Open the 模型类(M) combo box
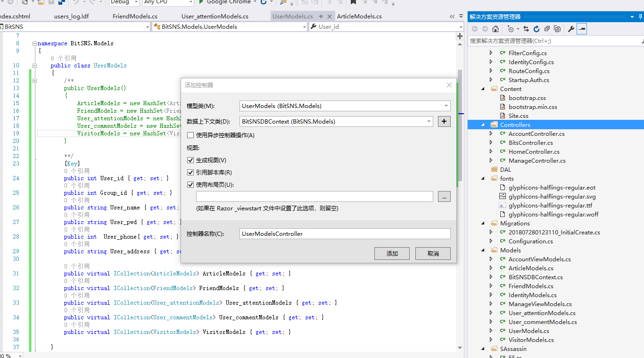644x358 pixels. 345,106
